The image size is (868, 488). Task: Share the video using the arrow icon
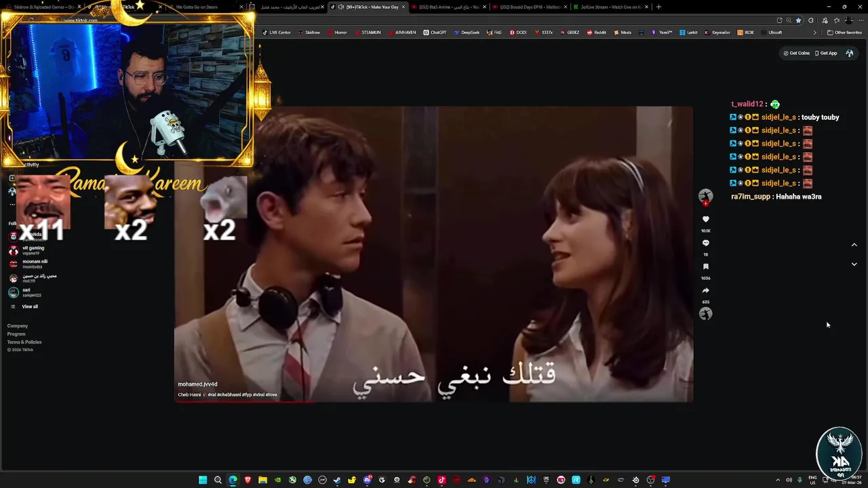click(x=705, y=290)
